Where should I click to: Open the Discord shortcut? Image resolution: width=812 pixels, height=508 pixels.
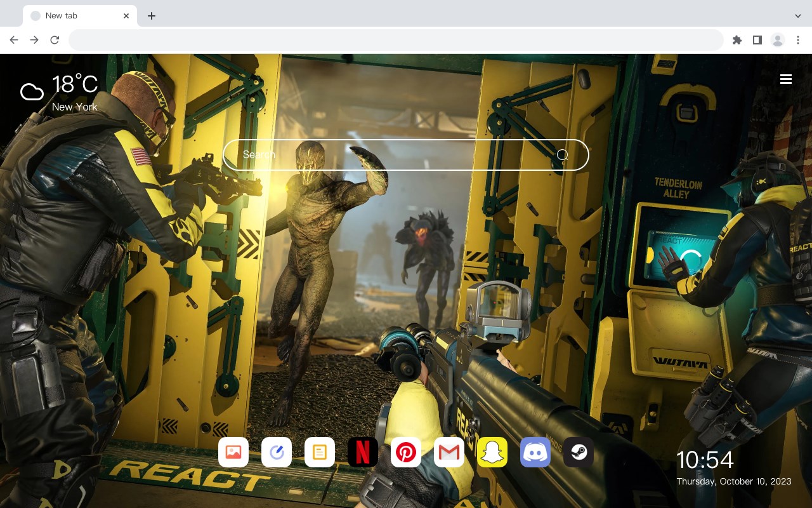(x=535, y=452)
